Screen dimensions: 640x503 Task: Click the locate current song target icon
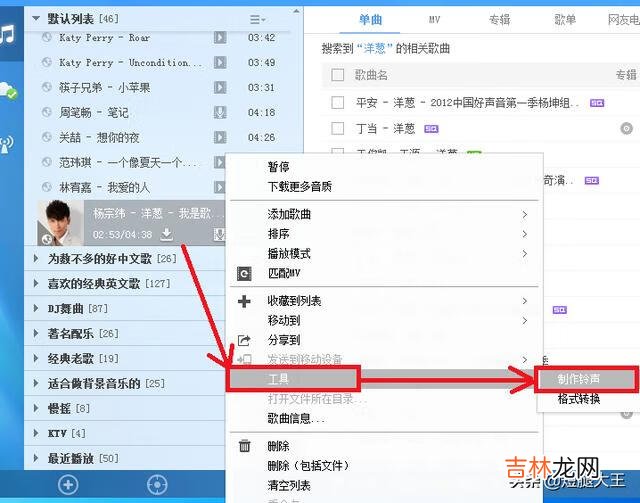click(156, 485)
